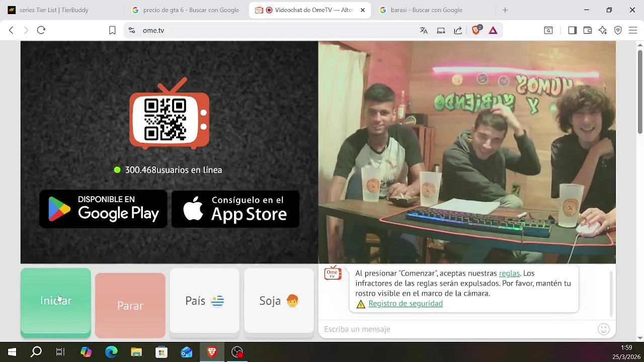This screenshot has height=362, width=644.
Task: Toggle the browser sidebar panel
Action: click(x=572, y=30)
